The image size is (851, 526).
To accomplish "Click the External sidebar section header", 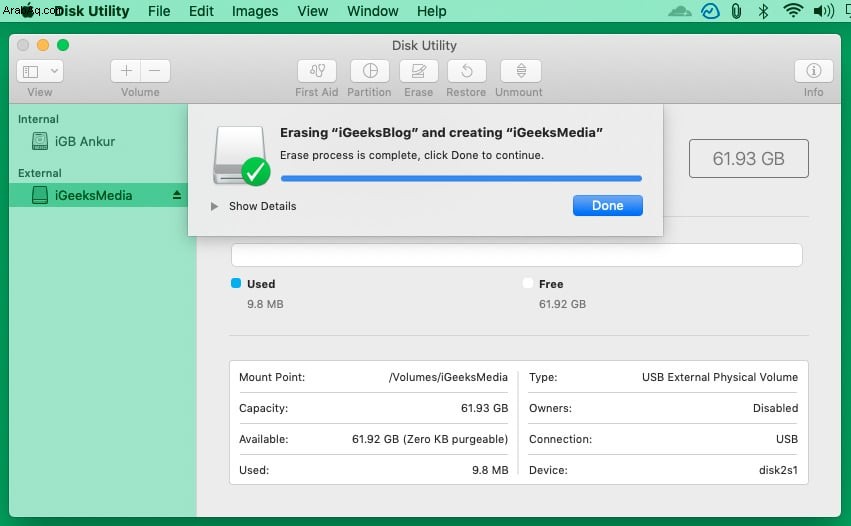I will (x=40, y=173).
